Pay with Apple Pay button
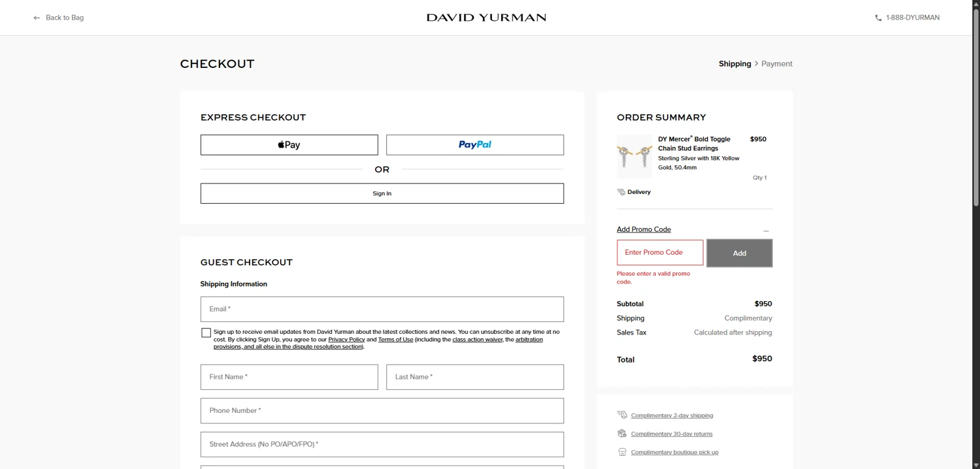Viewport: 980px width, 469px height. 289,145
